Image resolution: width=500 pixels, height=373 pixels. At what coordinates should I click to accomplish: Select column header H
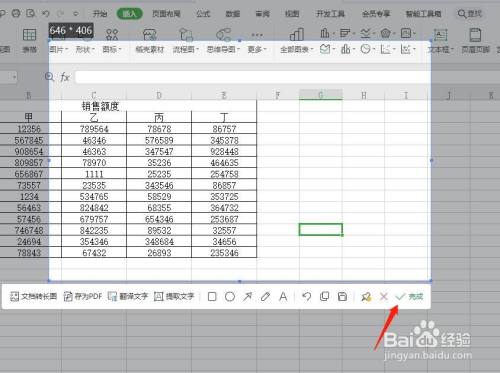coord(363,95)
